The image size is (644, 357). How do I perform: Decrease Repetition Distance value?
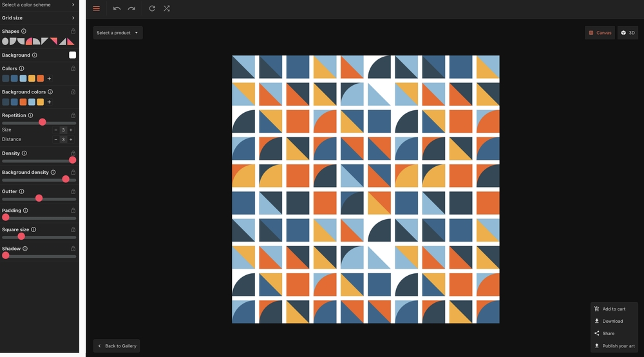click(56, 140)
